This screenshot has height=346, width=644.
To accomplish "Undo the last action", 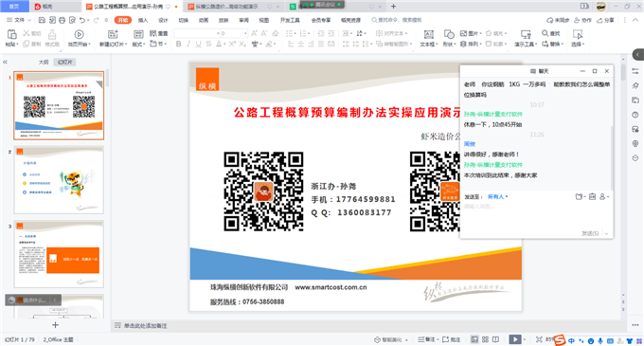I will point(82,20).
